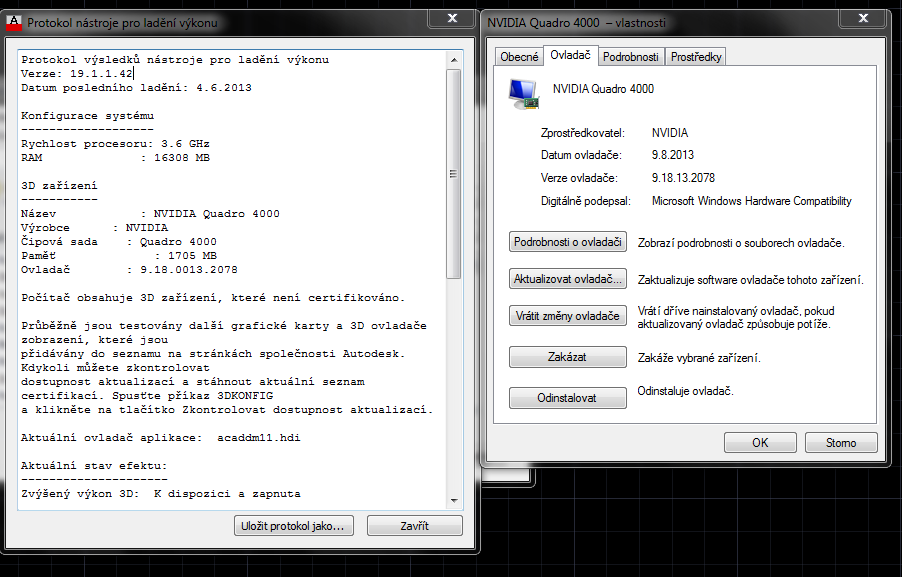Open the Prostředky tab
Viewport: 902px width, 577px height.
[x=695, y=57]
